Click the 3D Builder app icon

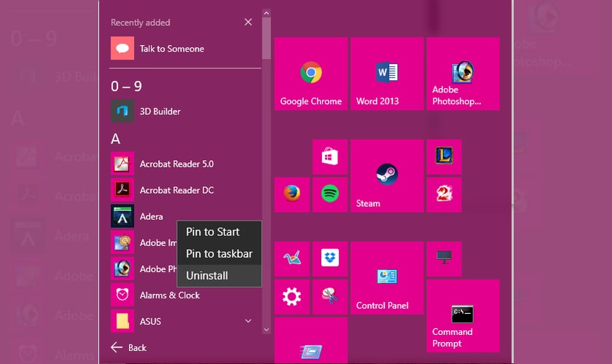point(122,111)
